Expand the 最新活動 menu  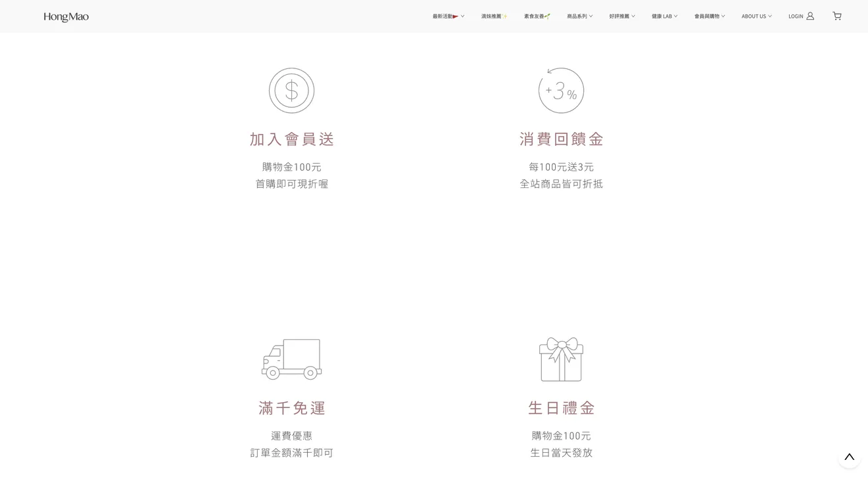point(448,16)
